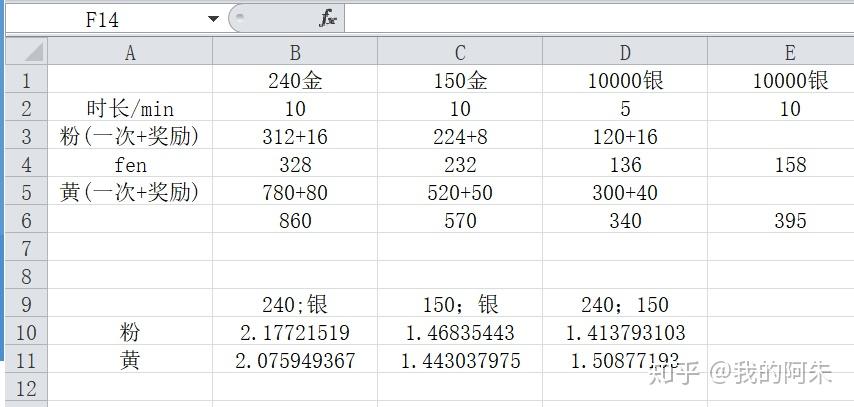This screenshot has height=407, width=854.
Task: Click the value 10 in cell B2
Action: tap(295, 108)
